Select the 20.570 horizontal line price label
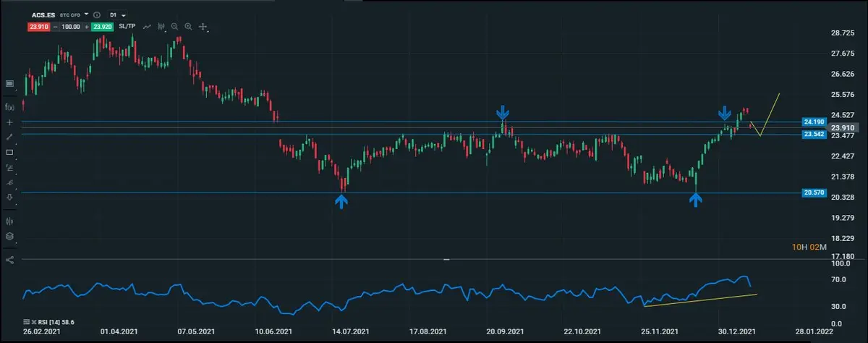The height and width of the screenshot is (343, 868). click(x=814, y=192)
